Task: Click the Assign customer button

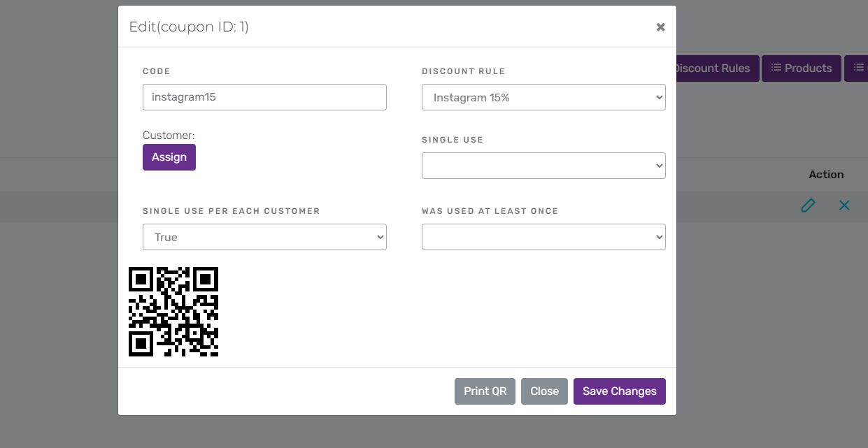Action: click(x=169, y=157)
